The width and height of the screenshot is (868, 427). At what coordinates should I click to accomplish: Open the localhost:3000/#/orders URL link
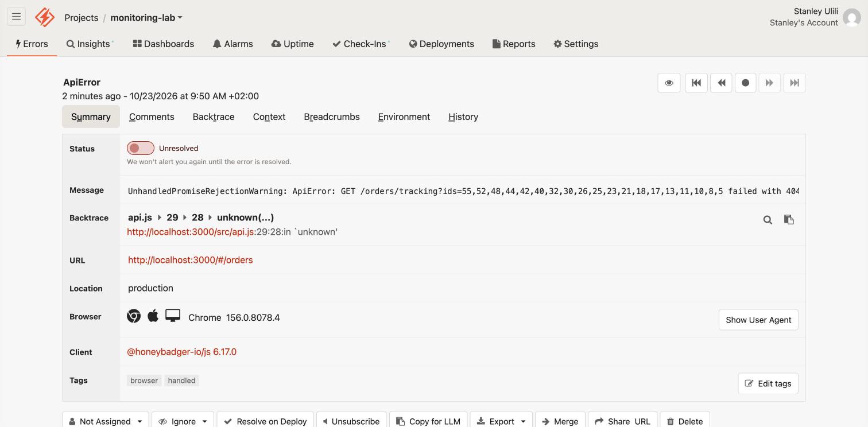(x=190, y=260)
